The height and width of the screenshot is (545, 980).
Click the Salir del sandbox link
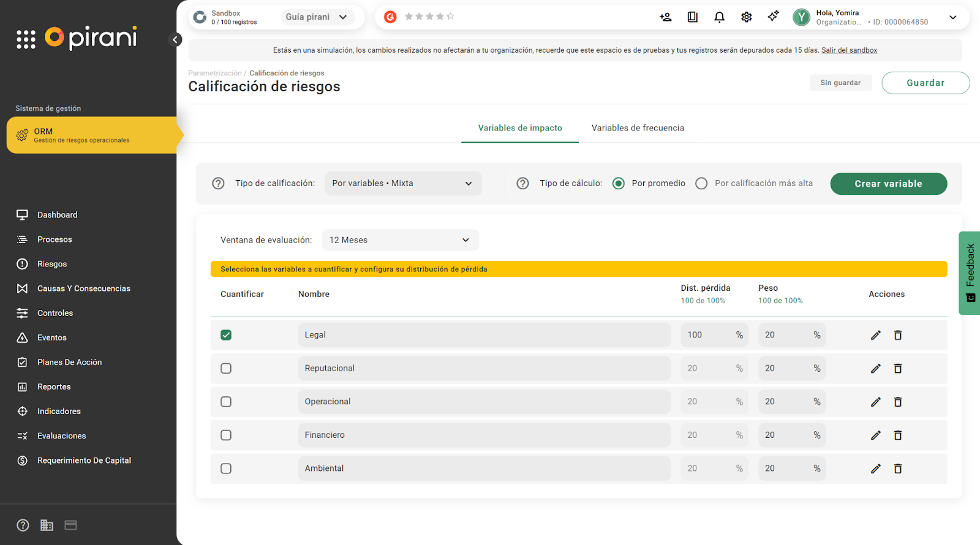(x=849, y=50)
